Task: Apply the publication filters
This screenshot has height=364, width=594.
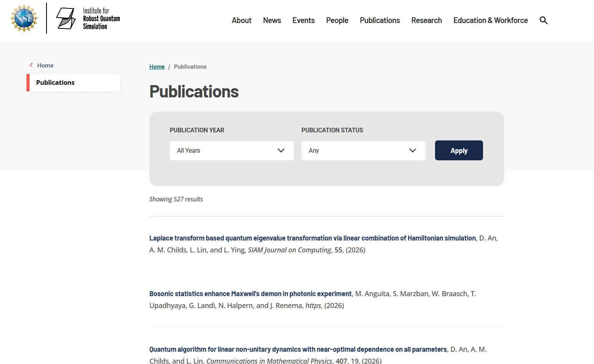Action: tap(459, 150)
